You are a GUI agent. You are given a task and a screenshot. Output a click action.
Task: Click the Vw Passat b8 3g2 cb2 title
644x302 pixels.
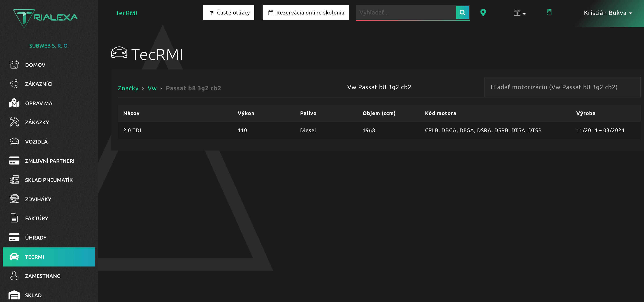(x=379, y=87)
